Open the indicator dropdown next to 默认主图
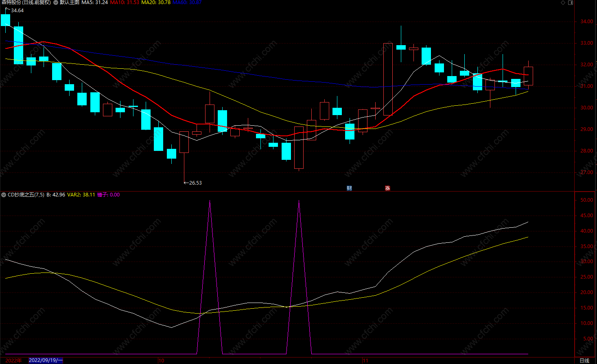 [56, 2]
